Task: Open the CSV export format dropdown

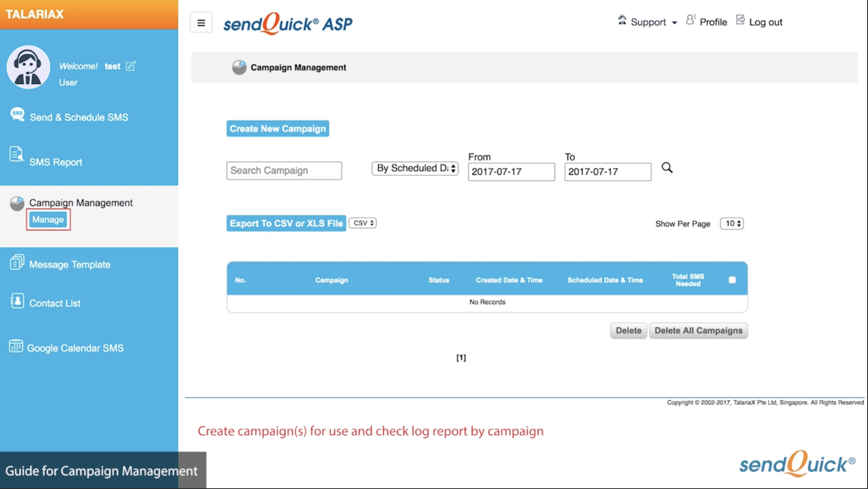Action: tap(363, 223)
